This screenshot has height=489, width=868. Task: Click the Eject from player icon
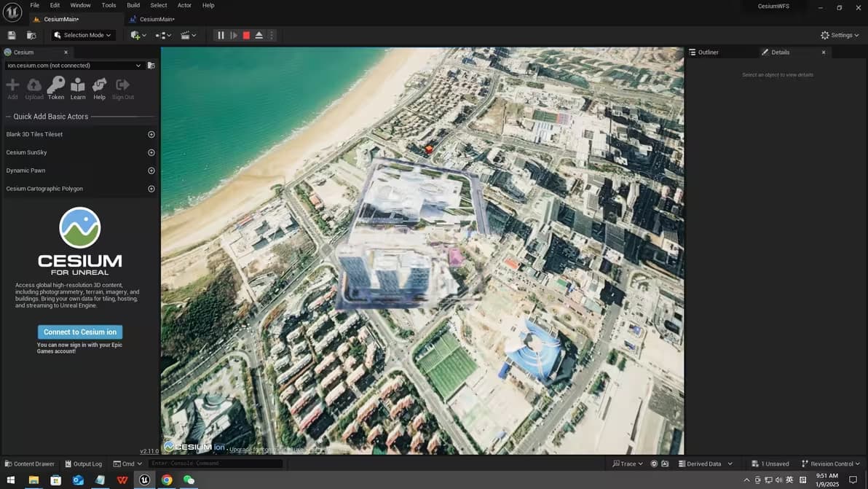tap(259, 35)
